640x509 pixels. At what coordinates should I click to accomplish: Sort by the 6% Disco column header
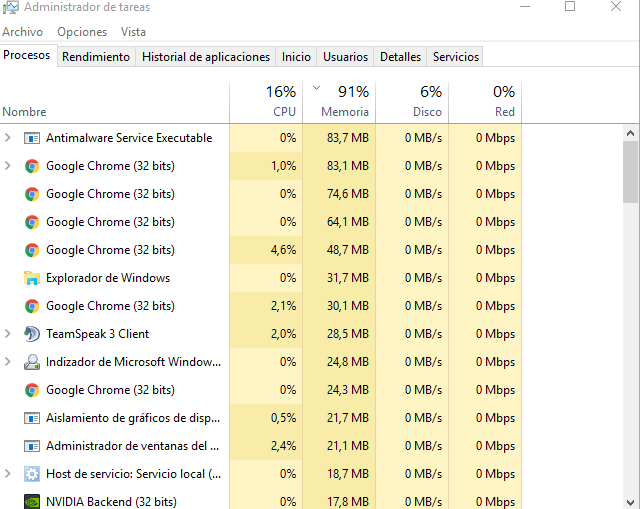pyautogui.click(x=412, y=103)
